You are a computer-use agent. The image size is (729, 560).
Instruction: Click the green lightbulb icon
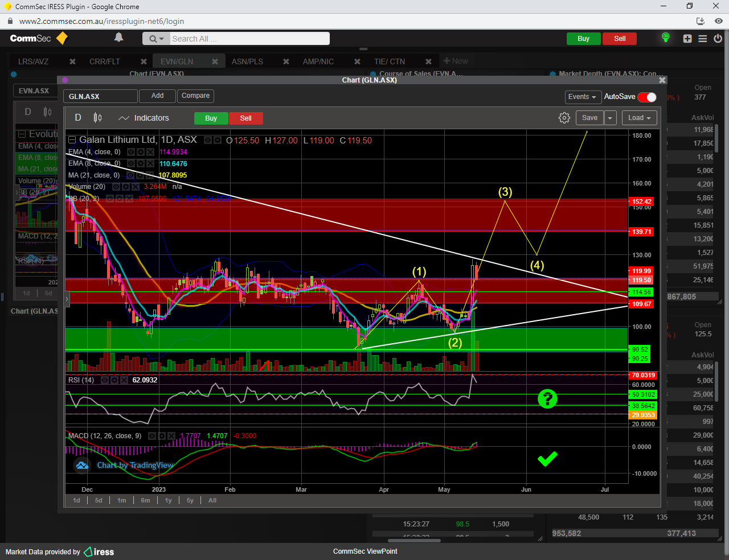tap(665, 38)
